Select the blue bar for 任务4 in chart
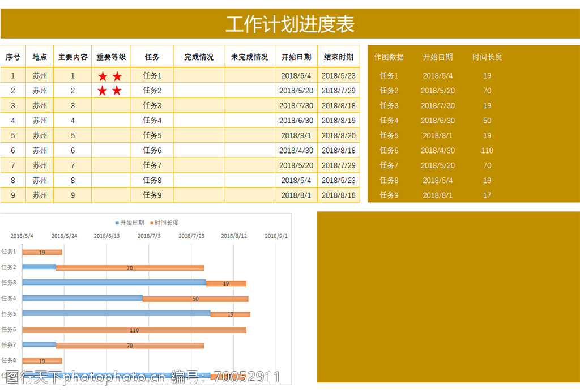 [83, 298]
